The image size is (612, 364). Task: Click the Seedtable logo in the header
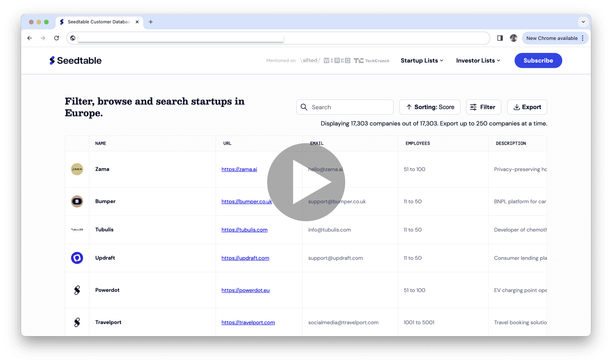(x=75, y=61)
